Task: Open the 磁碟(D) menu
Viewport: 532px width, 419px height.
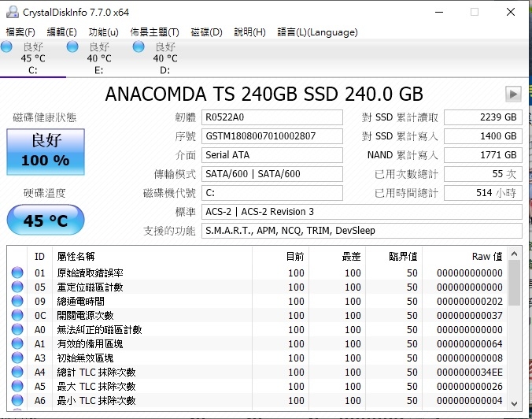Action: click(x=206, y=32)
